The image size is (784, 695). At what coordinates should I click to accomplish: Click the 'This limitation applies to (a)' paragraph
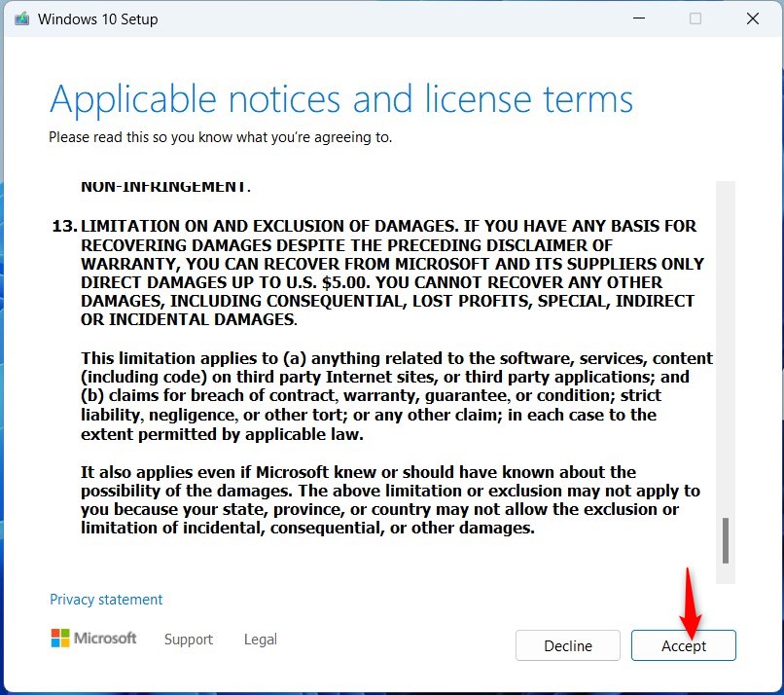[x=397, y=396]
